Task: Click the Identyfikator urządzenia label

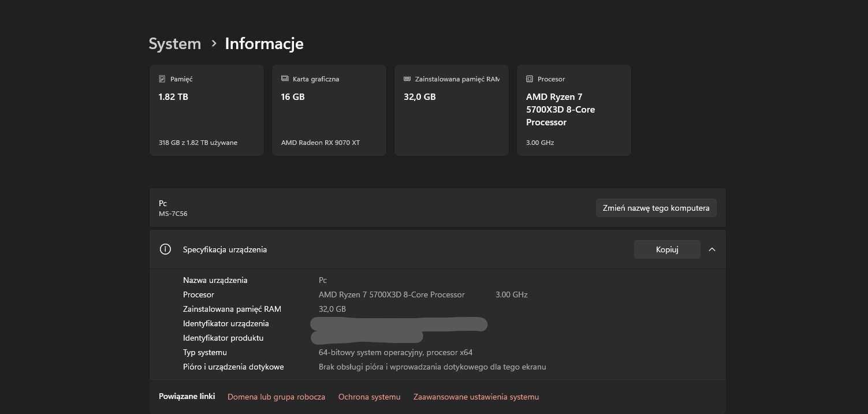Action: (x=226, y=323)
